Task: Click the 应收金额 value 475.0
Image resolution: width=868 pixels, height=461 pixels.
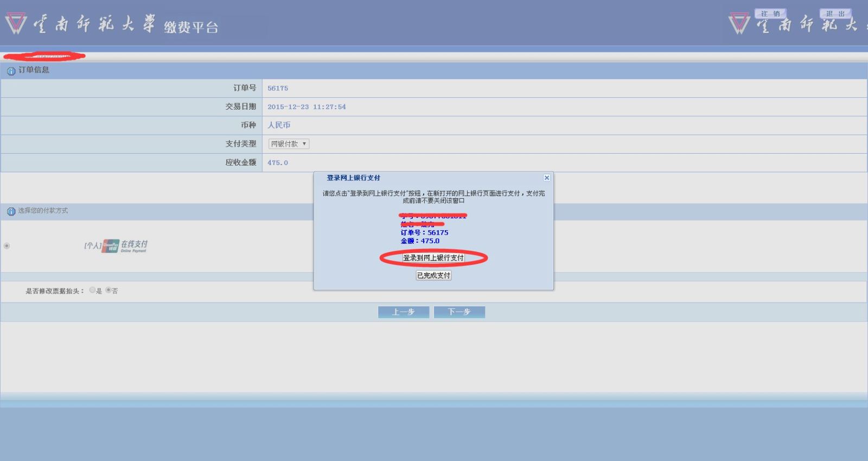Action: pyautogui.click(x=278, y=163)
